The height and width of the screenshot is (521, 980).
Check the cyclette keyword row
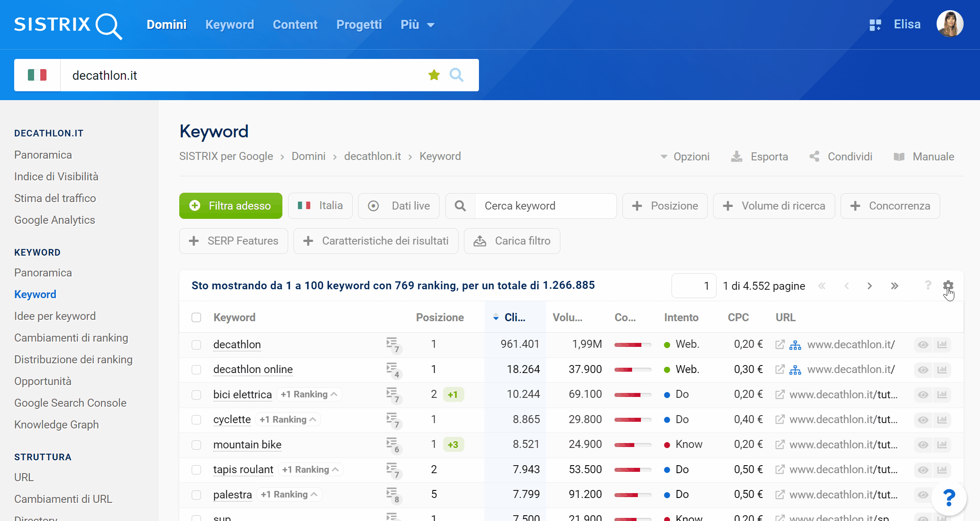coord(196,420)
